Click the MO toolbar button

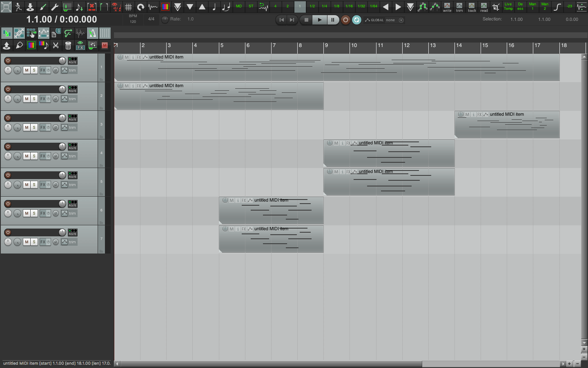pyautogui.click(x=239, y=7)
